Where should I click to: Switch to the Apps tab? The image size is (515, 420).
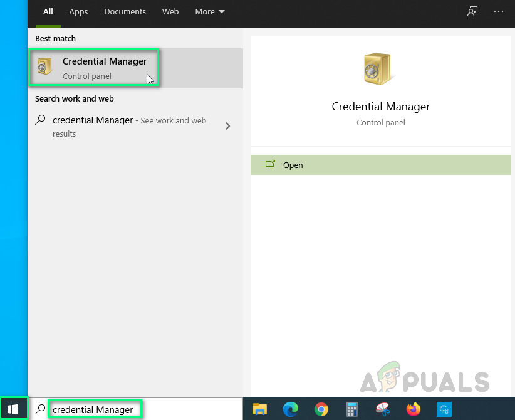point(78,11)
